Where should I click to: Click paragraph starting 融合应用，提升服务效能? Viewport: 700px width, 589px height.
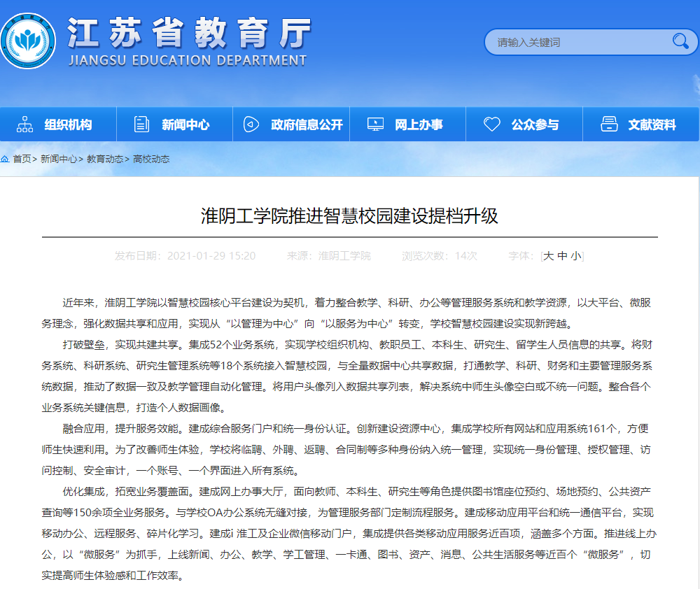coord(346,449)
